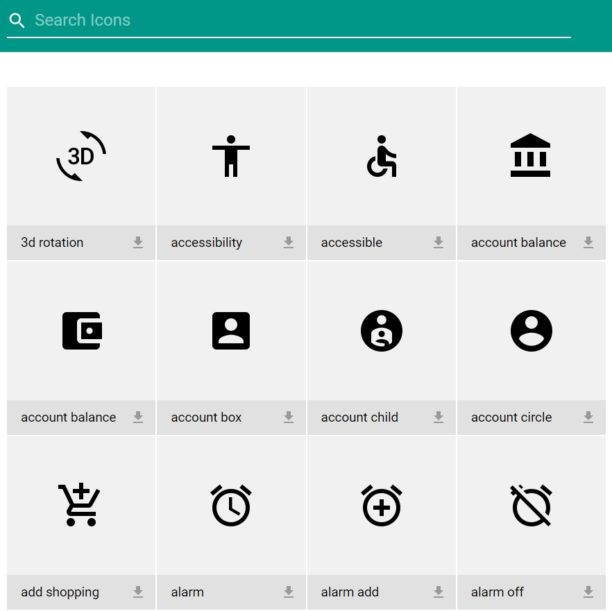The height and width of the screenshot is (611, 612).
Task: Download the 3d rotation icon
Action: point(138,242)
